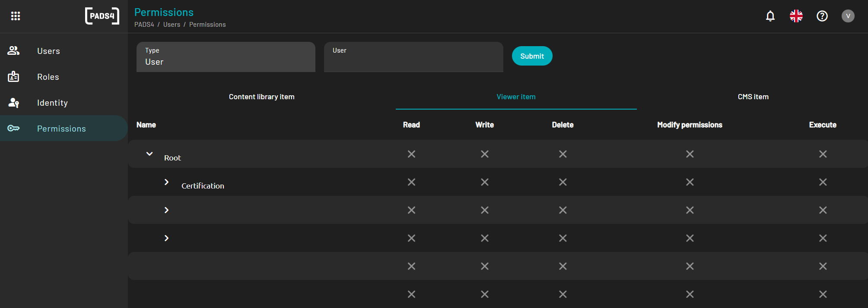868x308 pixels.
Task: Click the Delete column header
Action: 563,125
